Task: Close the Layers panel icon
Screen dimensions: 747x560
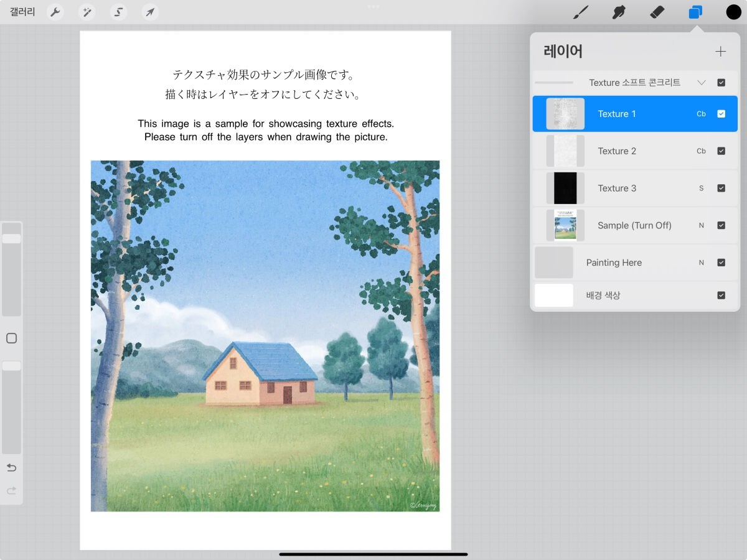Action: click(695, 12)
